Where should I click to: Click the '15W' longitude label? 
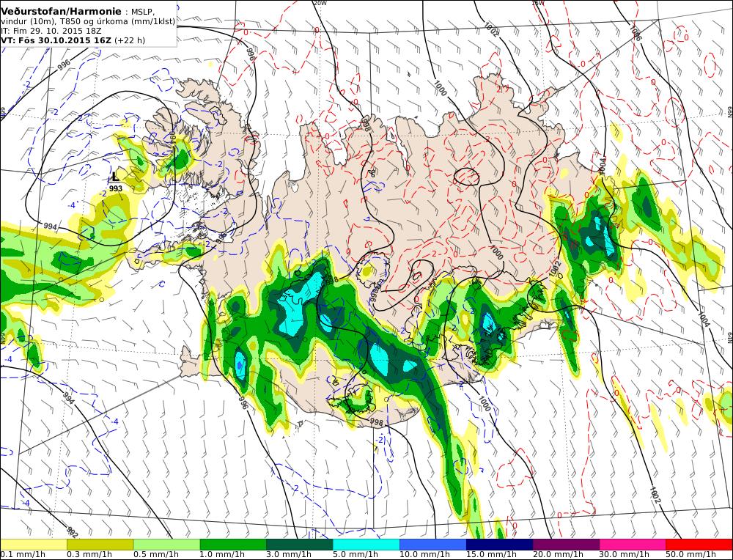tap(537, 3)
